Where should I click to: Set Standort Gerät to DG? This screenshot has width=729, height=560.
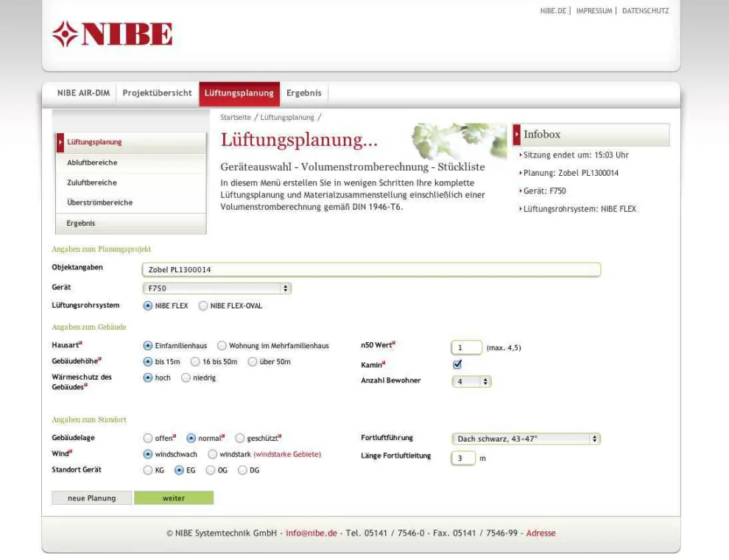(x=242, y=470)
